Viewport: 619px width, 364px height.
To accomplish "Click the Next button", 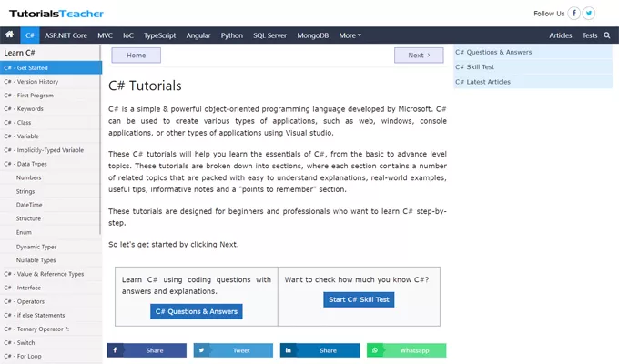I will pyautogui.click(x=419, y=56).
